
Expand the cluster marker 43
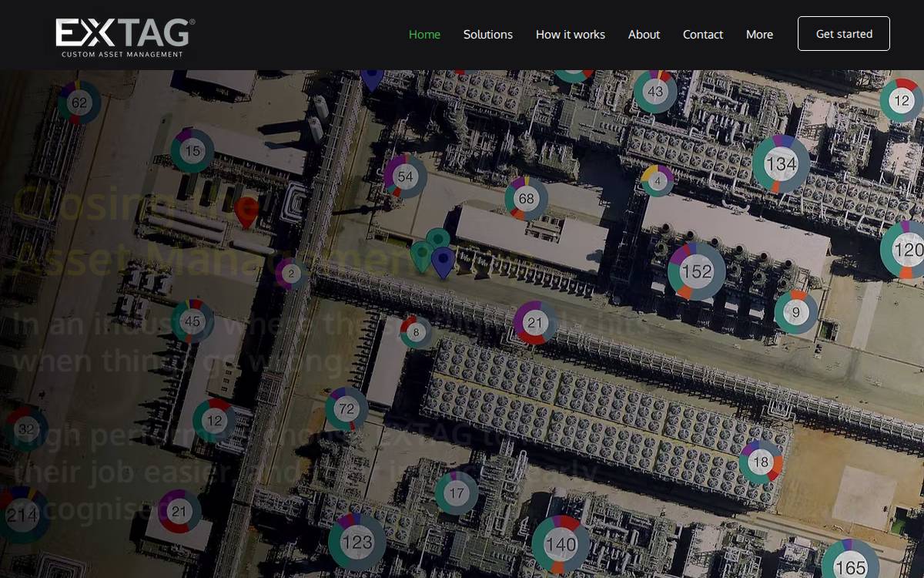click(655, 92)
